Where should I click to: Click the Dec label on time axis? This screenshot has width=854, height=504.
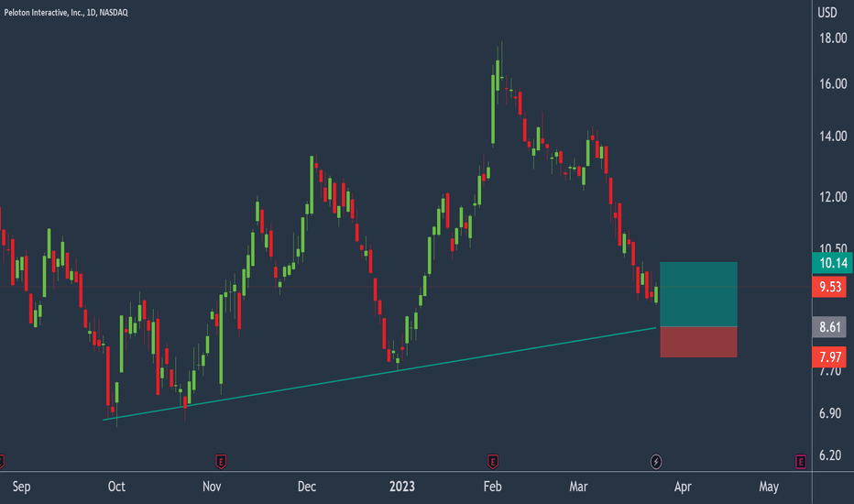pos(307,487)
